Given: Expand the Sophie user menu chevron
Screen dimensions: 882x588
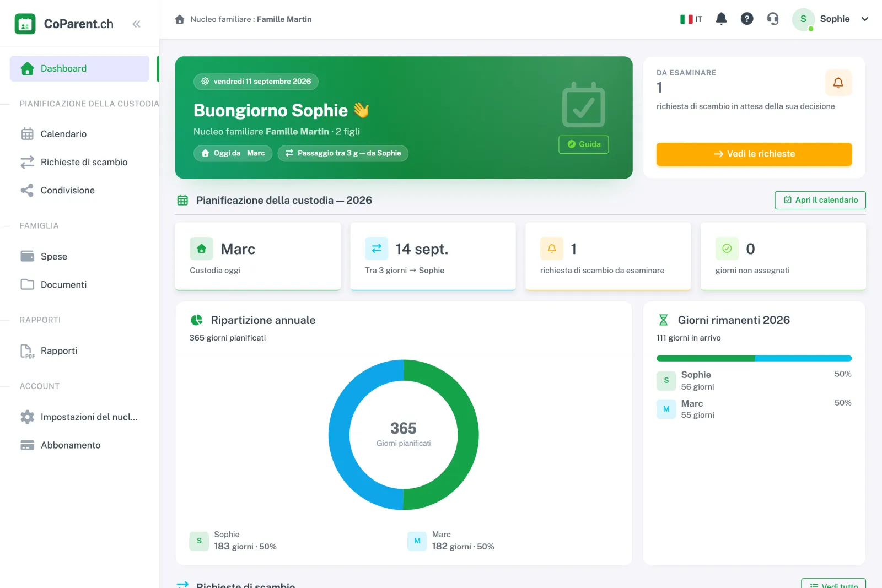Looking at the screenshot, I should 865,19.
